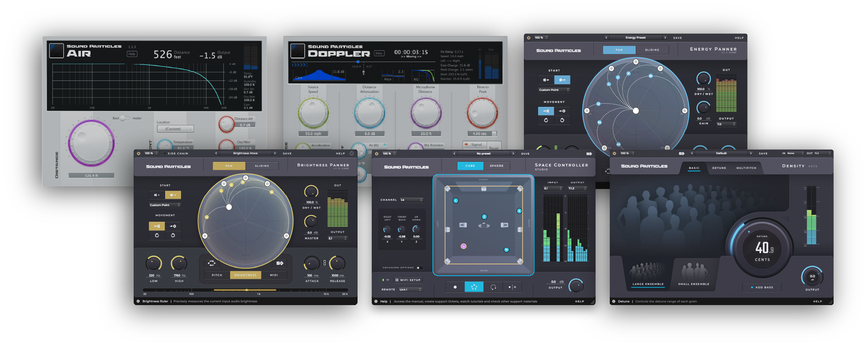Toggle power icon in Density window
Image resolution: width=868 pixels, height=347 pixels.
coord(614,153)
